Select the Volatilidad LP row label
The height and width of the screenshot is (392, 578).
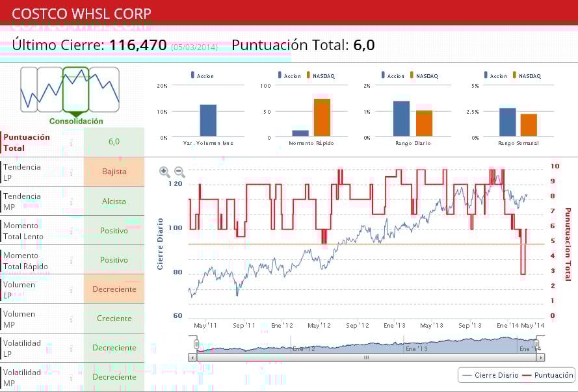tap(21, 348)
